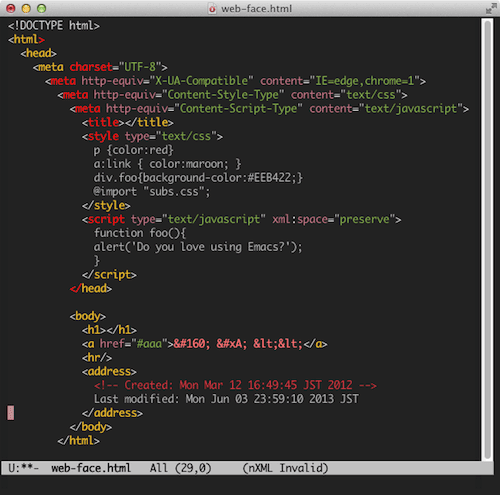Click the div.foo background-color rule

coord(198,178)
